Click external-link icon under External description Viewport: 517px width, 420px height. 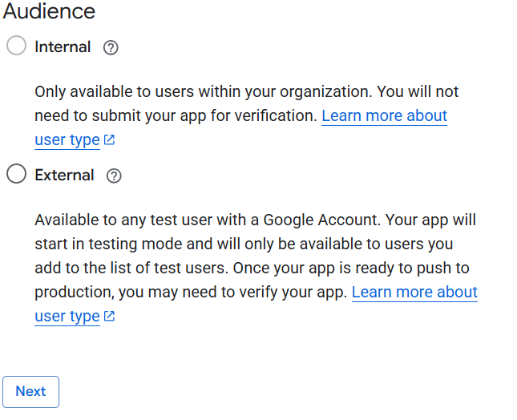point(110,317)
